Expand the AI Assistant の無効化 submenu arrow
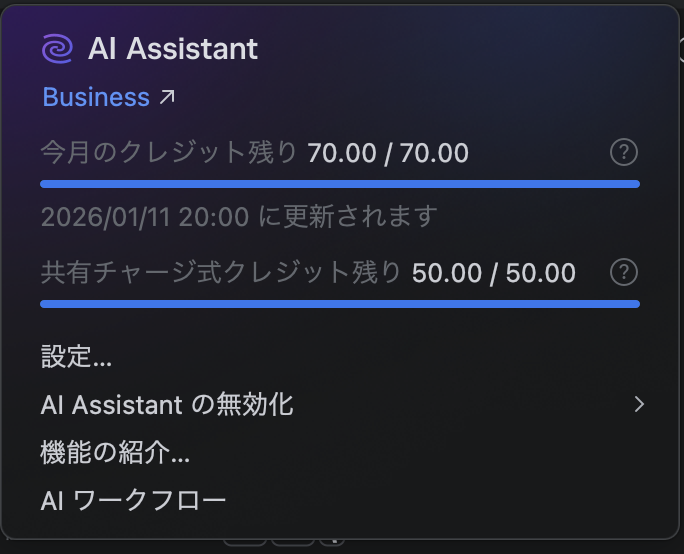 click(x=639, y=405)
